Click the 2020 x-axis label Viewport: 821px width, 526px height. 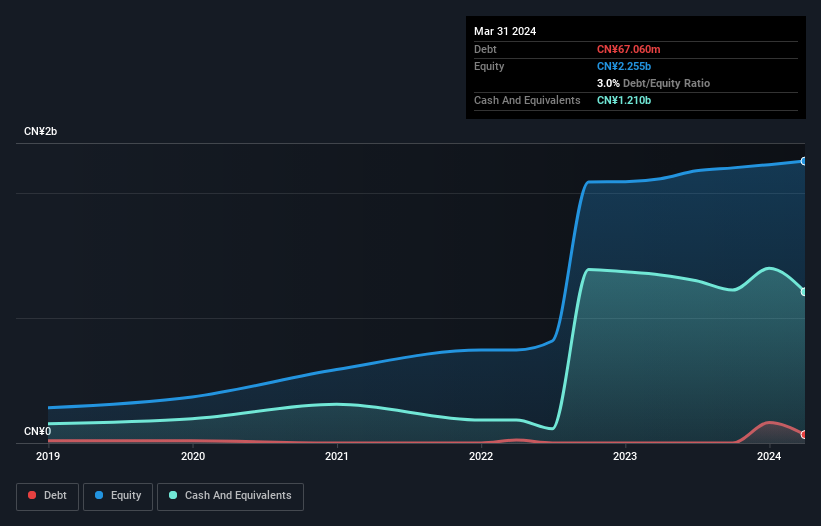pos(193,456)
